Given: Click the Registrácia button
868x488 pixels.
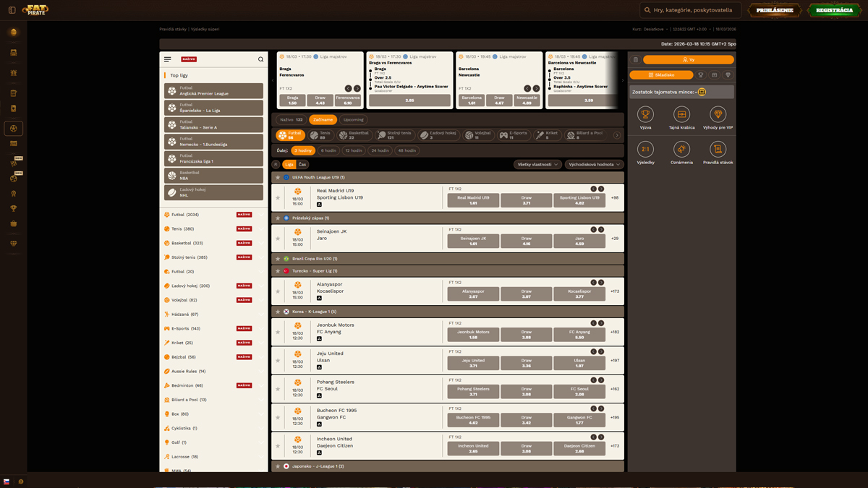Looking at the screenshot, I should (834, 10).
